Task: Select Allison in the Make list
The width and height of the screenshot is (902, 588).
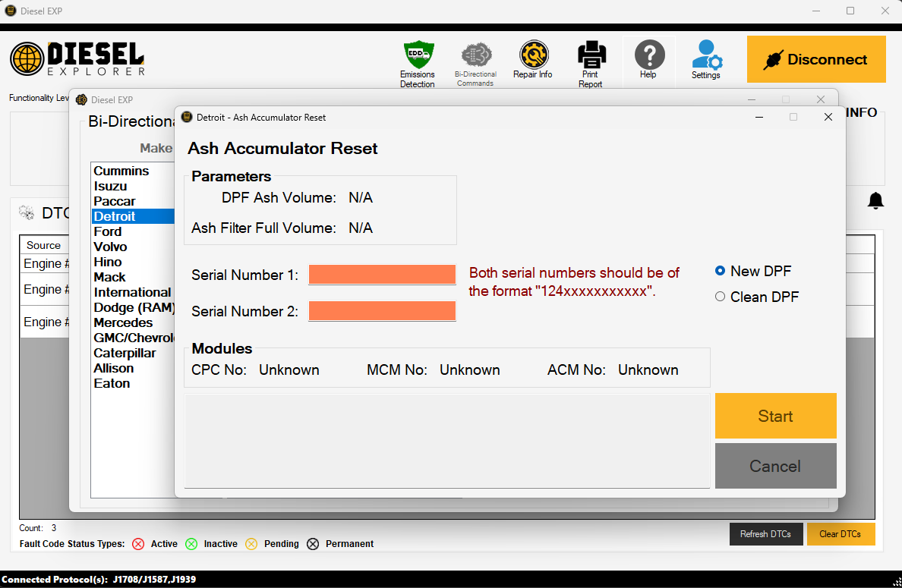Action: (x=133, y=369)
